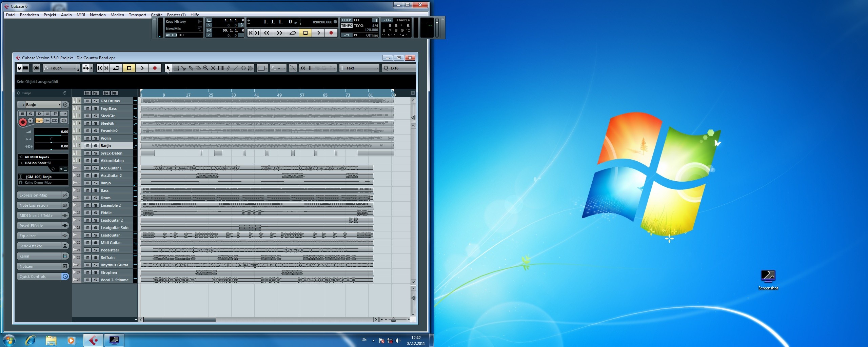Open Keine Drum-Map selector
Image resolution: width=868 pixels, height=347 pixels.
point(43,182)
